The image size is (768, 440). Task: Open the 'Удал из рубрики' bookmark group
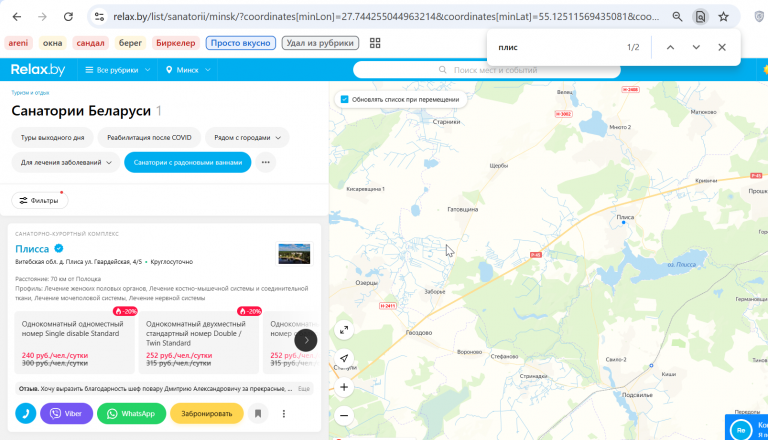coord(320,43)
